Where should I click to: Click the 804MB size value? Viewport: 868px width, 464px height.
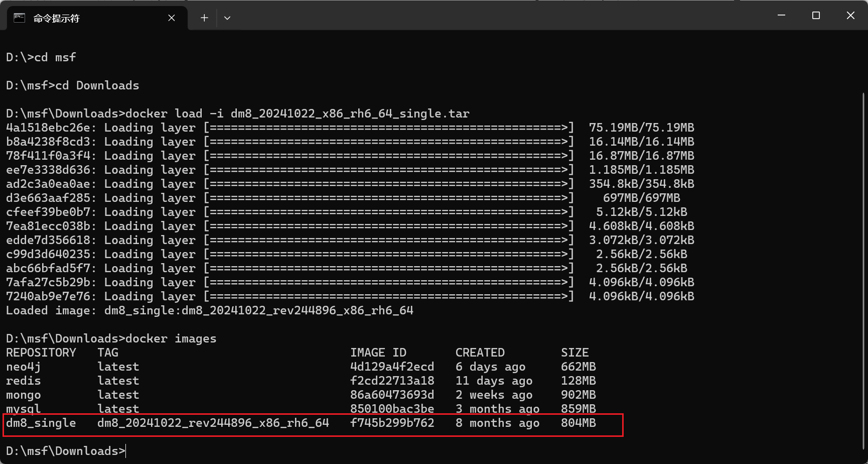pos(578,423)
